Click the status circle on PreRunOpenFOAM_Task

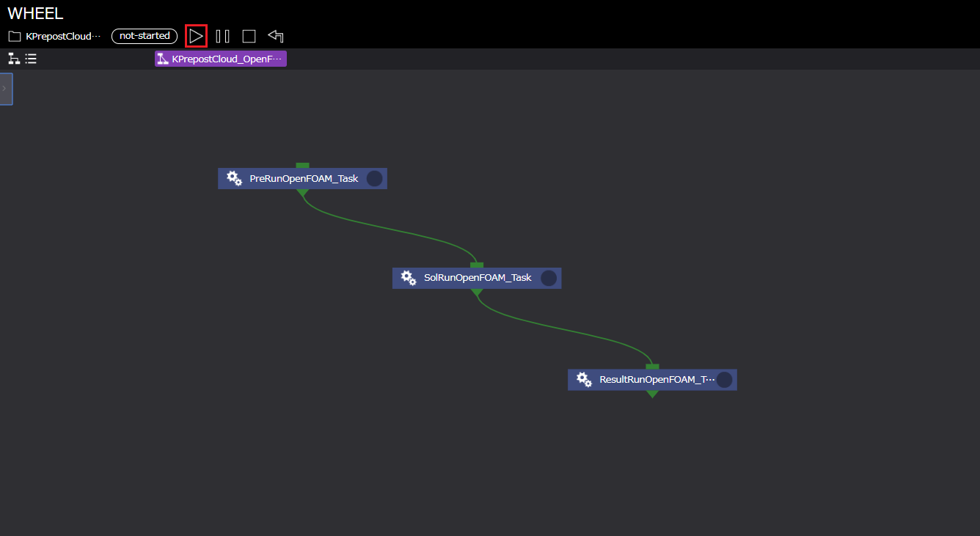[x=374, y=178]
